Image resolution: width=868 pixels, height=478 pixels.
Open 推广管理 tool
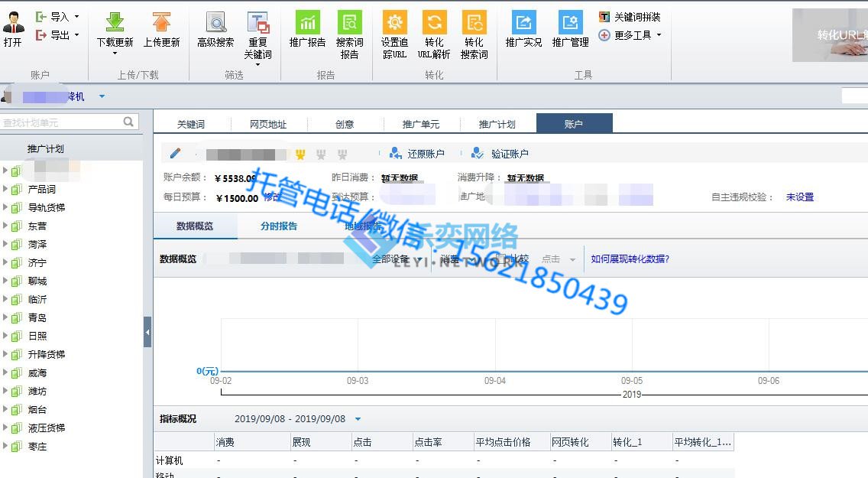coord(570,22)
